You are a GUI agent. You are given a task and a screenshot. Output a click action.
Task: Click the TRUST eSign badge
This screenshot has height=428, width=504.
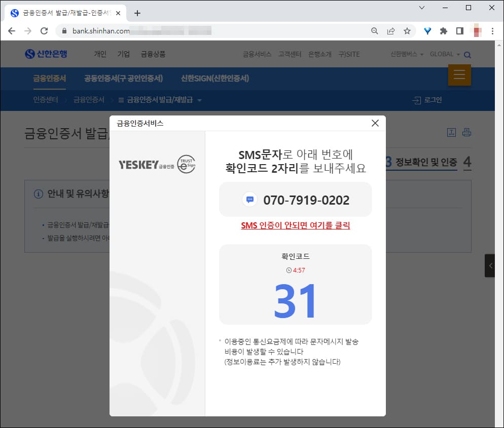click(x=187, y=165)
